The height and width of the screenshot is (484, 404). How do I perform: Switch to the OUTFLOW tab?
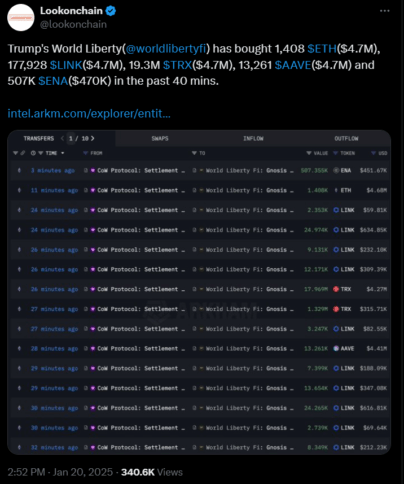click(346, 138)
